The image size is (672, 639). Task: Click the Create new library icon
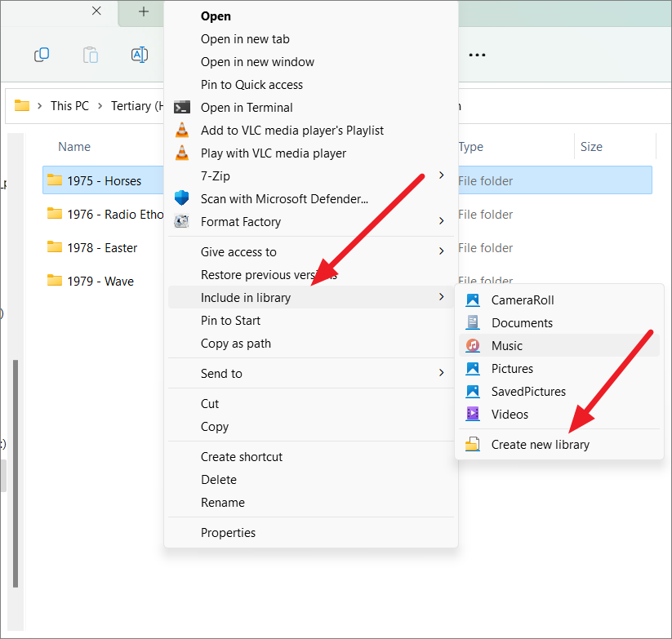click(x=473, y=444)
